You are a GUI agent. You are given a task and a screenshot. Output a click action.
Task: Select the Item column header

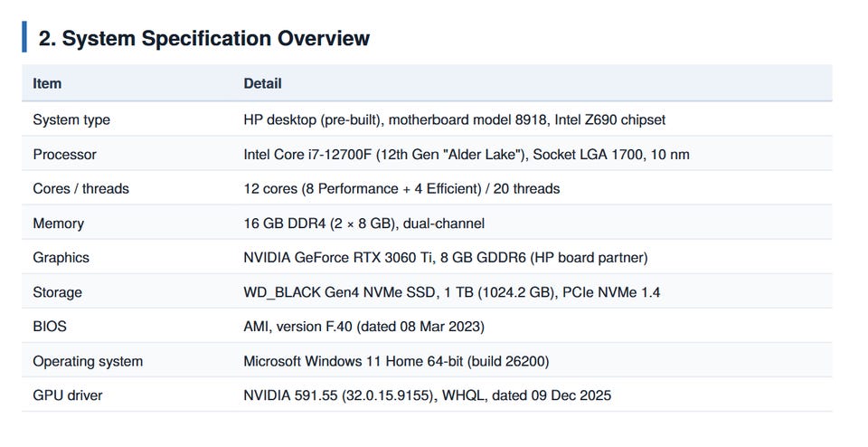tap(47, 83)
